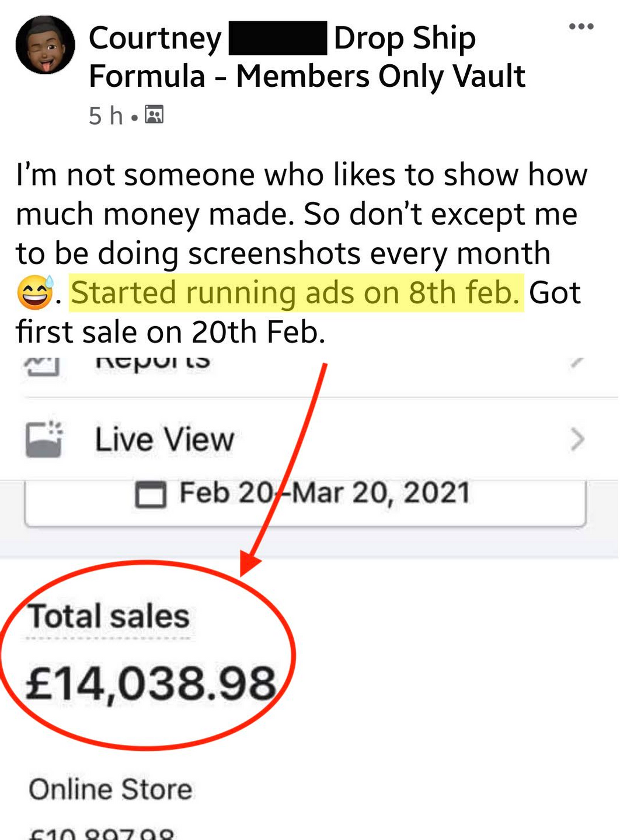Click the Live View camera icon
620x840 pixels.
click(44, 439)
